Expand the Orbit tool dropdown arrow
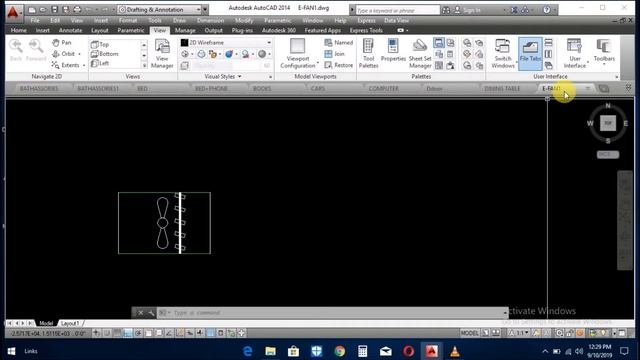This screenshot has height=360, width=640. click(x=80, y=54)
